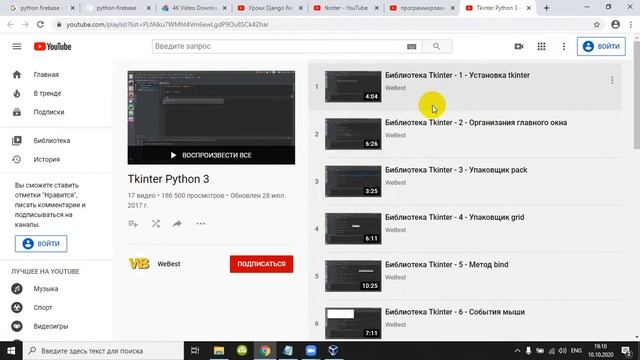The width and height of the screenshot is (640, 360).
Task: Switch to 4K Video Downloader tab
Action: pyautogui.click(x=193, y=8)
